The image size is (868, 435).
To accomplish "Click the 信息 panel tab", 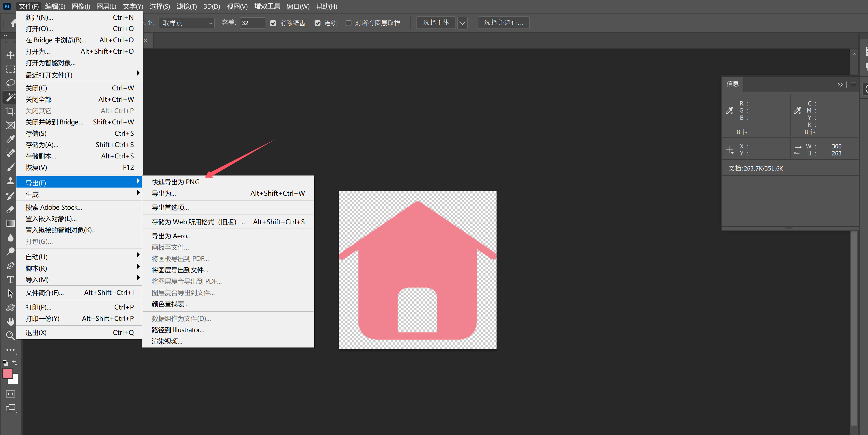I will [733, 84].
